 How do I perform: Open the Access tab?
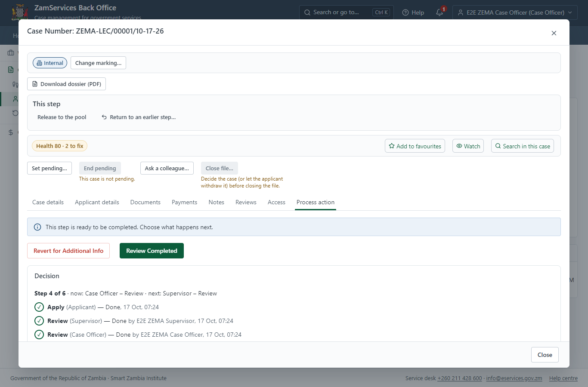pyautogui.click(x=276, y=202)
